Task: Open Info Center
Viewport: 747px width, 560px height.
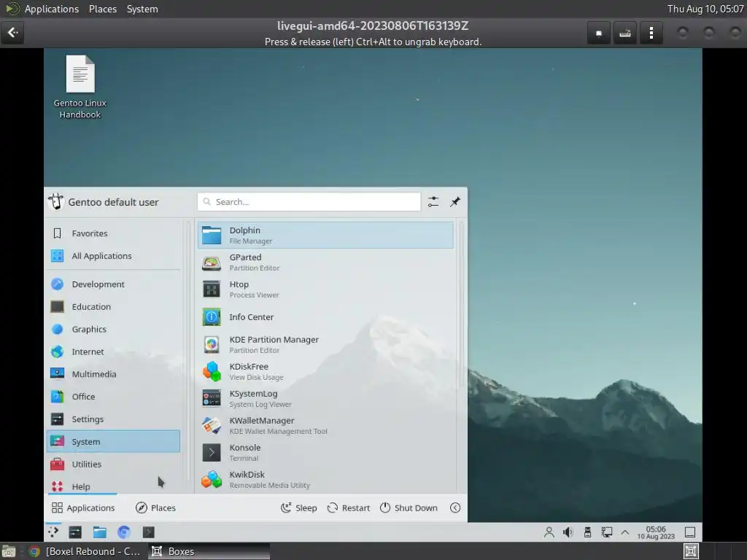Action: [x=325, y=316]
